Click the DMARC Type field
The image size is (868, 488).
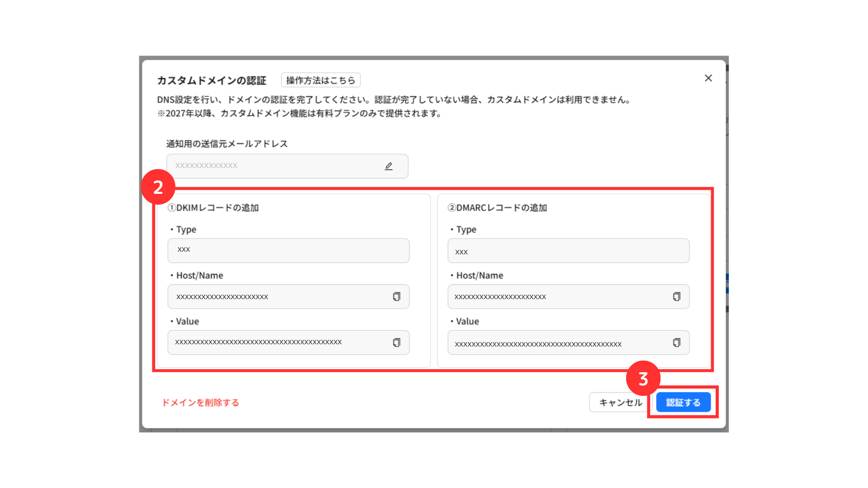(x=568, y=250)
